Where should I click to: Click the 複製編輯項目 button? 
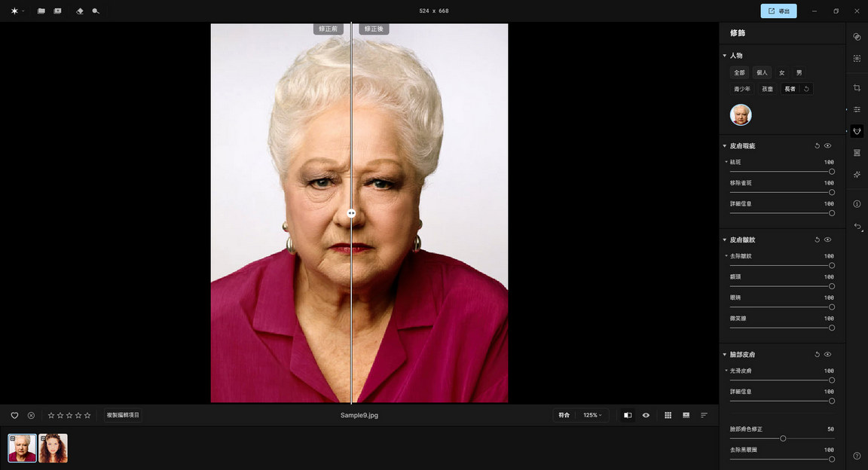tap(123, 415)
